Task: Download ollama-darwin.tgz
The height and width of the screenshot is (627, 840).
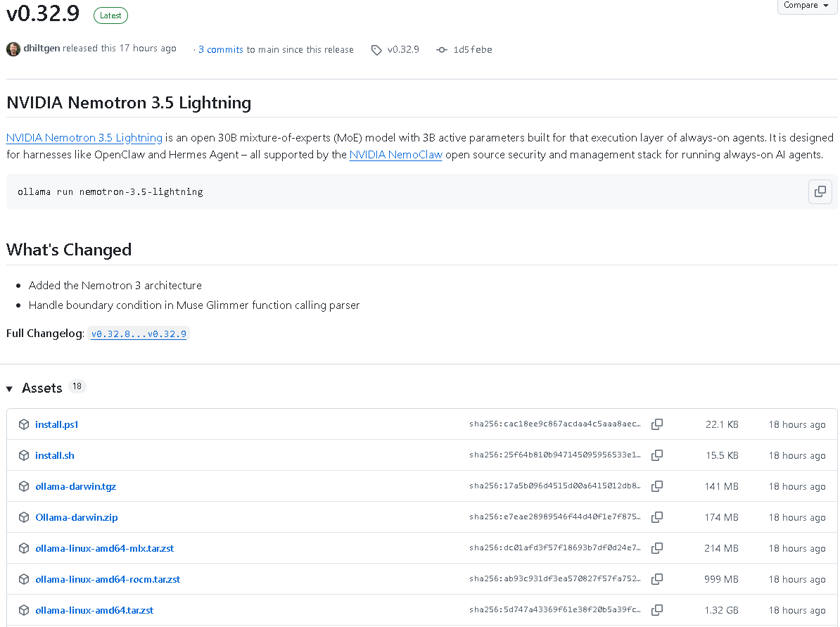Action: 75,486
